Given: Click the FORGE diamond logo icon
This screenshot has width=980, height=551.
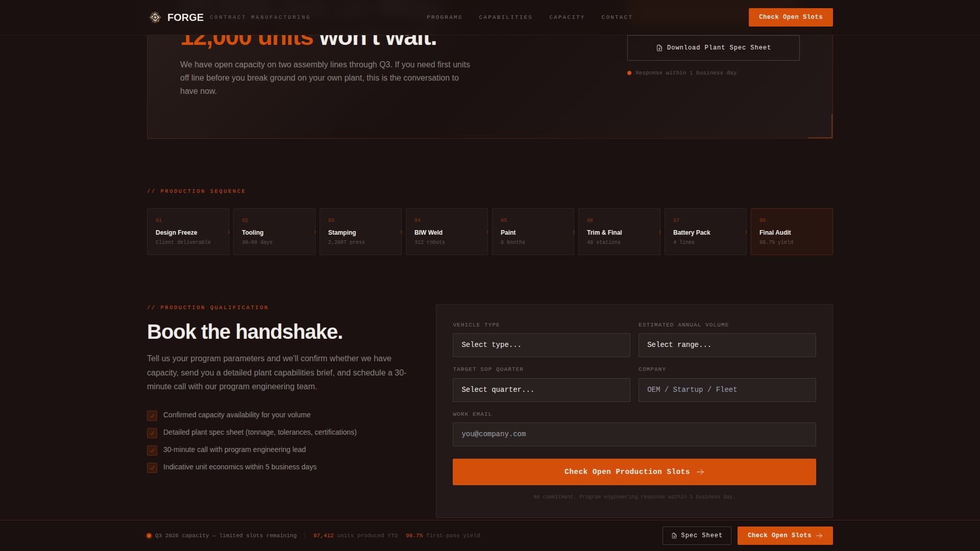Looking at the screenshot, I should (x=154, y=17).
